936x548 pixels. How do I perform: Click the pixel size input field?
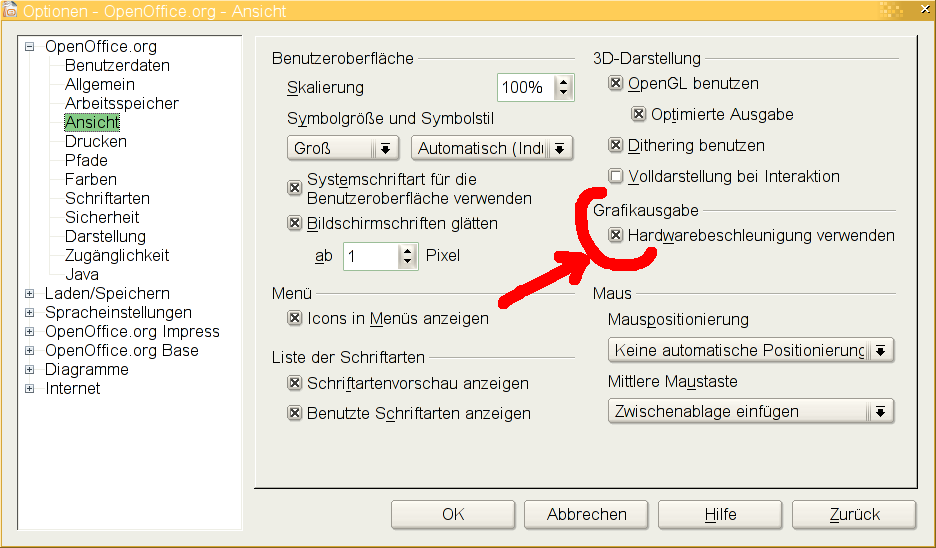click(370, 257)
